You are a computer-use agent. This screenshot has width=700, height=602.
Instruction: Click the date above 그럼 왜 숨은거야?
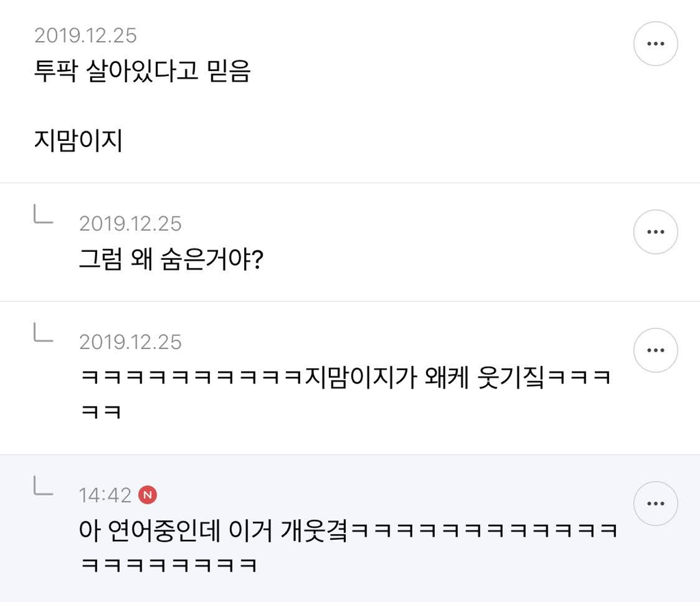131,224
